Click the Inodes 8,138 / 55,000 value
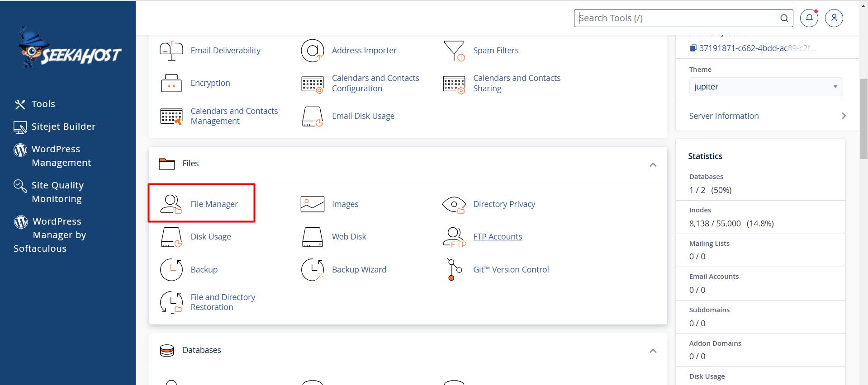The height and width of the screenshot is (385, 868). (x=731, y=224)
